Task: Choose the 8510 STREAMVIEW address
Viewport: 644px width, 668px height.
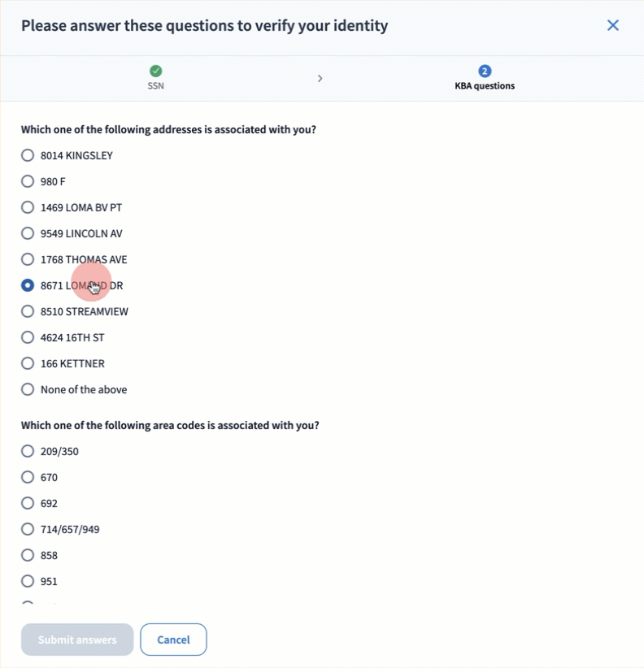Action: (x=28, y=311)
